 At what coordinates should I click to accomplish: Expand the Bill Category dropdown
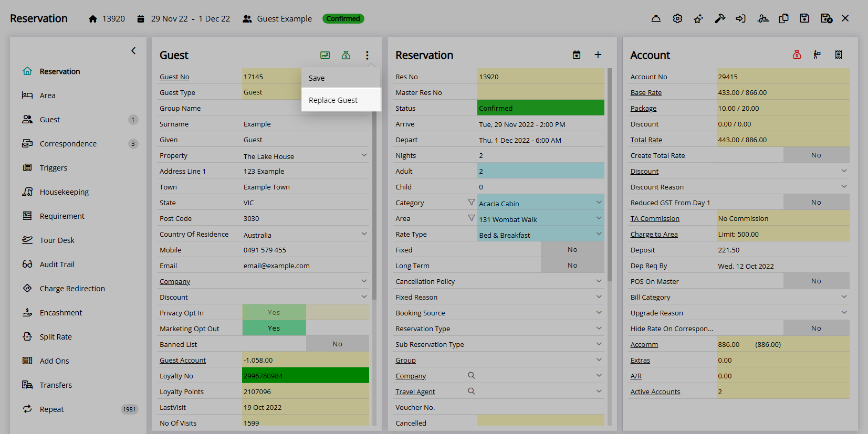click(x=844, y=297)
